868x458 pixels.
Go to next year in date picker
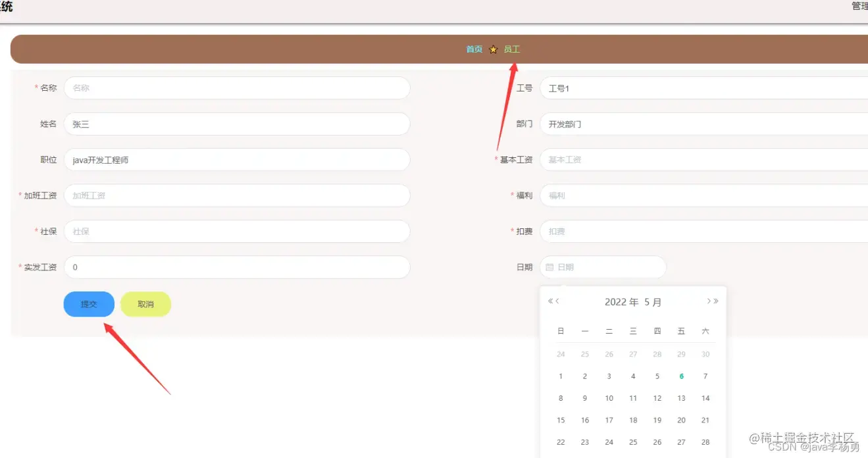coord(716,301)
